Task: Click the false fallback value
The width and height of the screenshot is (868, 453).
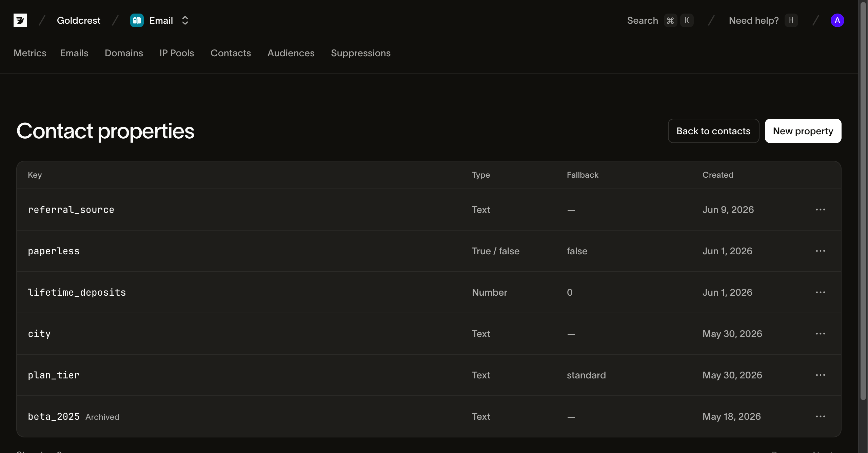Action: 577,251
